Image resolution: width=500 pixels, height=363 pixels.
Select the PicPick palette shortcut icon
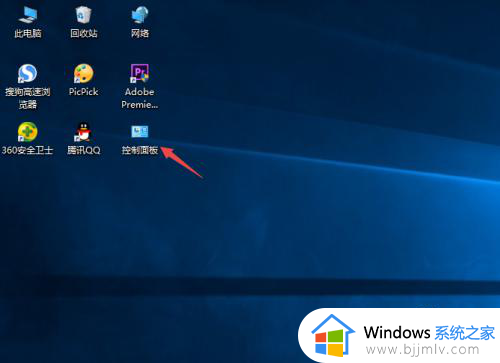83,73
